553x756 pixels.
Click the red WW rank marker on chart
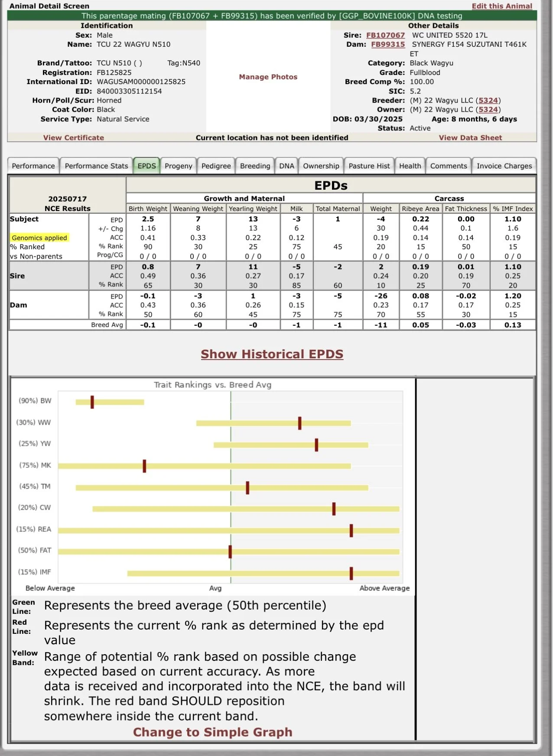tap(300, 423)
